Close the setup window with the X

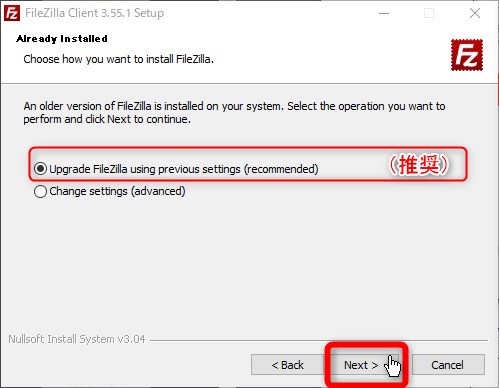[x=475, y=13]
